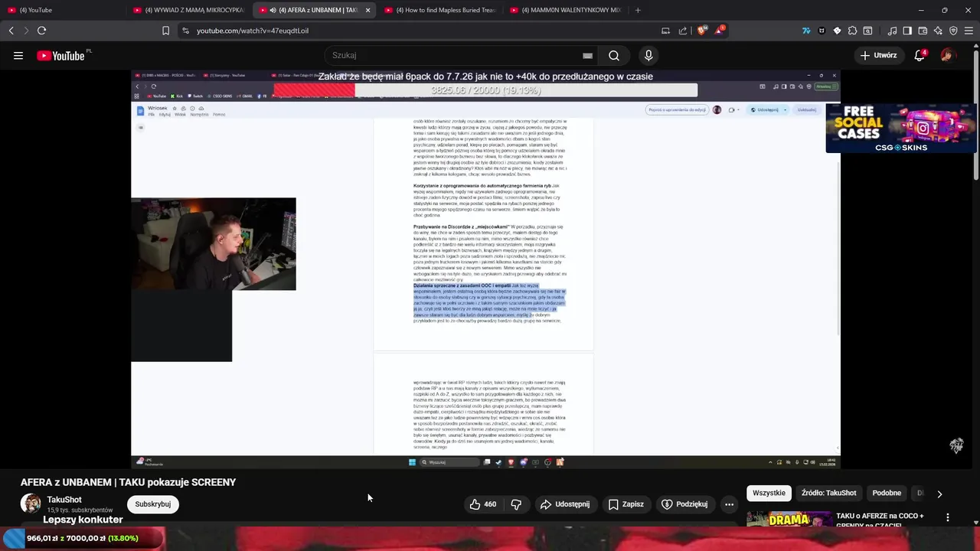Open the Free Social Cases CSGO-Skins banner
The height and width of the screenshot is (551, 980).
point(901,128)
